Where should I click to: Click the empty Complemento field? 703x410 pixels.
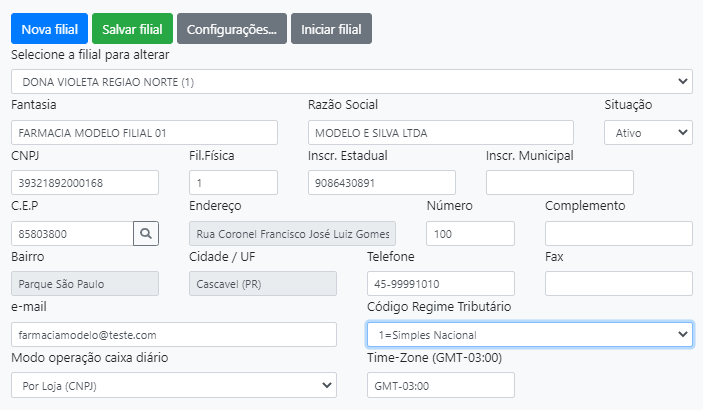click(x=618, y=233)
